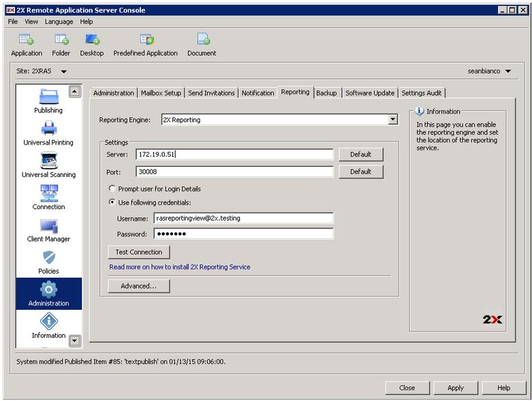Click the Server address input field
532x401 pixels.
(235, 155)
